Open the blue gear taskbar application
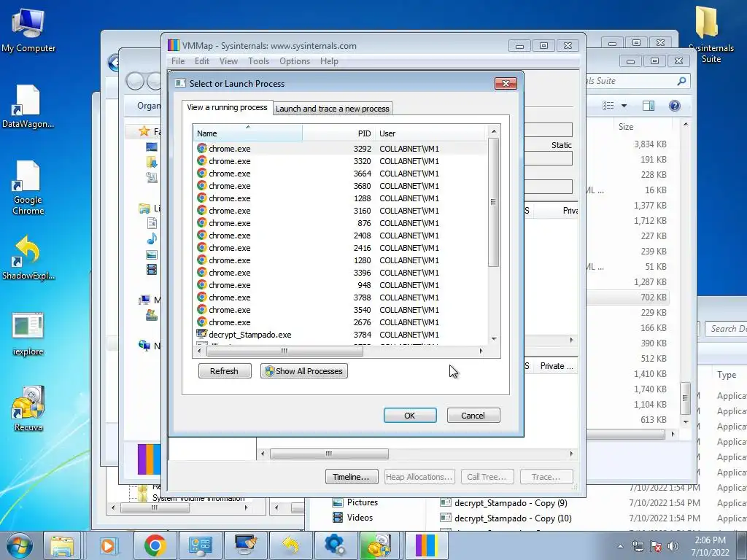This screenshot has width=747, height=560. [x=336, y=545]
